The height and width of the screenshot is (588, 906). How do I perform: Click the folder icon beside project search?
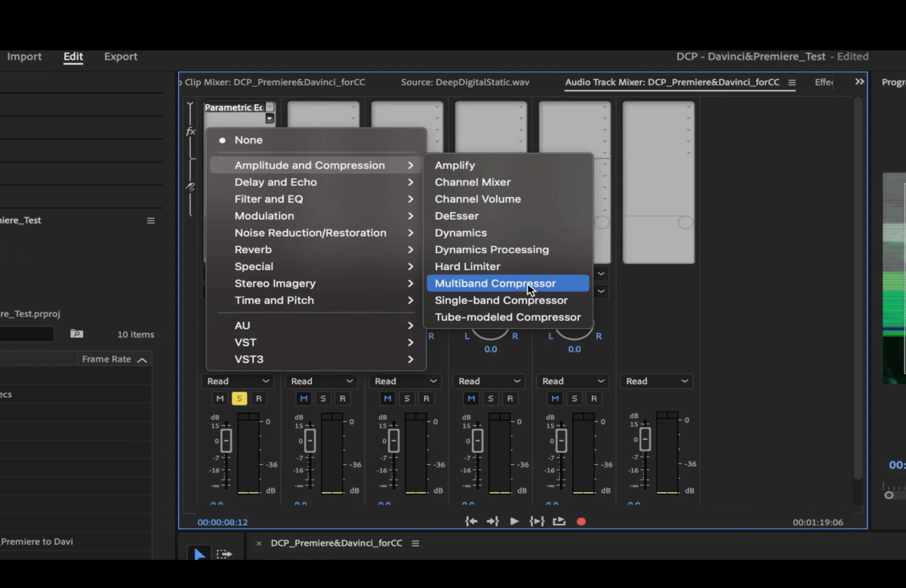pos(76,334)
